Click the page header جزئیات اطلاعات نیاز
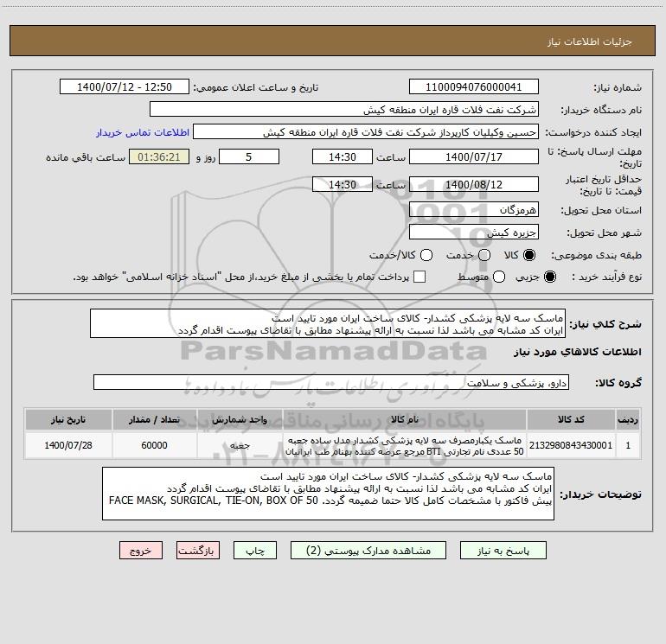Screen dimensions: 666x644 click(590, 41)
